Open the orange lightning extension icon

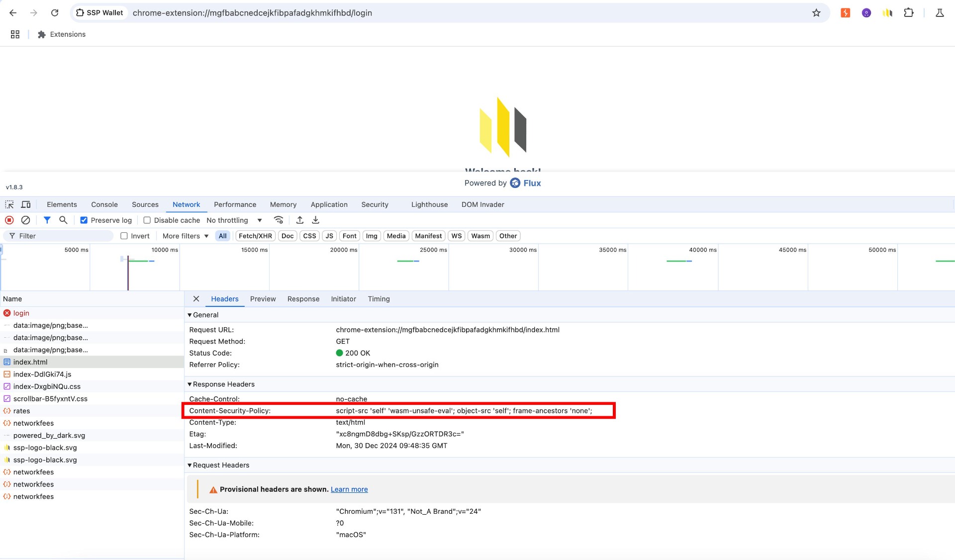pyautogui.click(x=845, y=13)
